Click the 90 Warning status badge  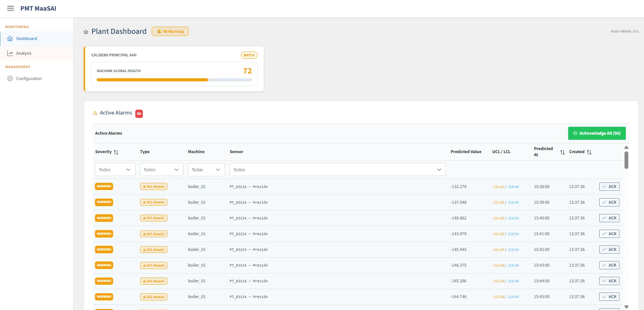[x=170, y=31]
